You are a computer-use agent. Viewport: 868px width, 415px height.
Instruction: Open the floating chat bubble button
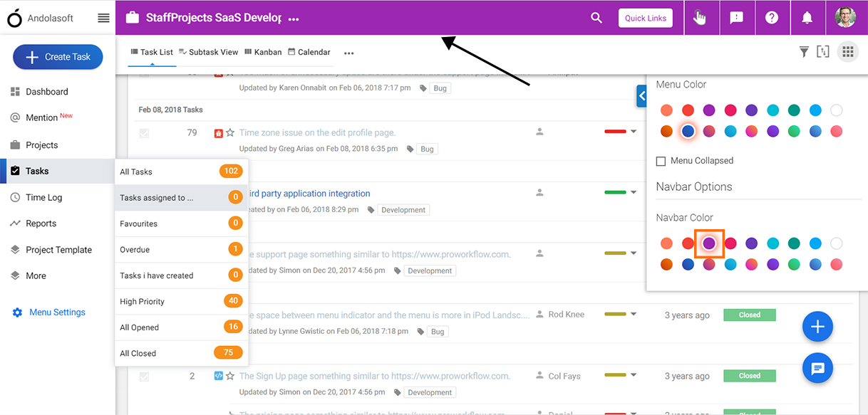pyautogui.click(x=817, y=368)
